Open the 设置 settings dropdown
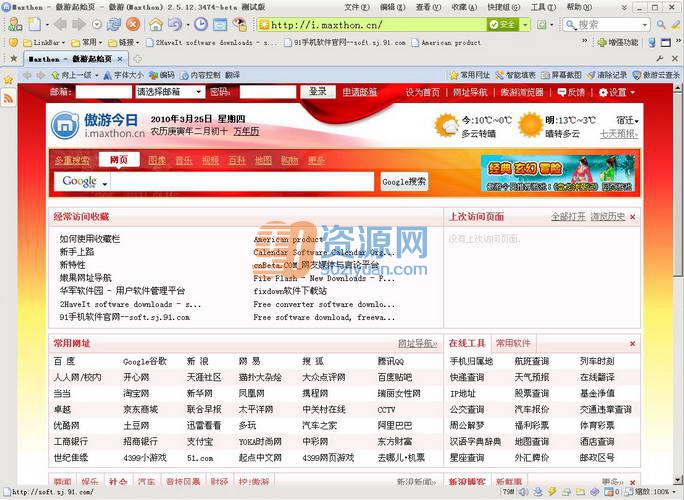The width and height of the screenshot is (684, 500). 617,92
